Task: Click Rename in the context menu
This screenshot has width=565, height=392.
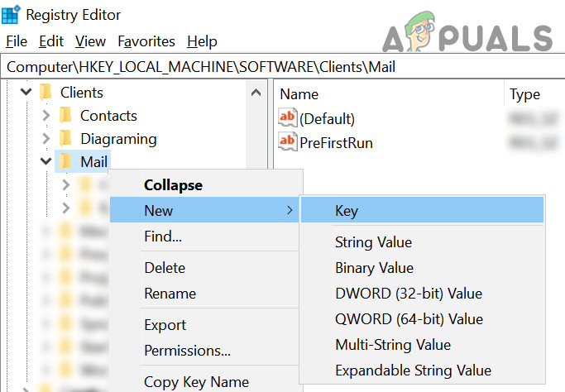Action: [170, 294]
